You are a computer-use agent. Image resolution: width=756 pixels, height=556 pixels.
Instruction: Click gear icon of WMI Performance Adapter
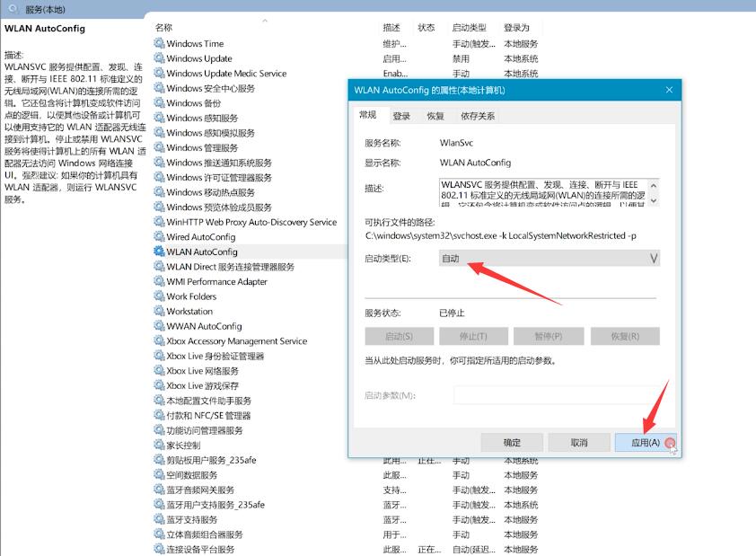click(x=159, y=281)
